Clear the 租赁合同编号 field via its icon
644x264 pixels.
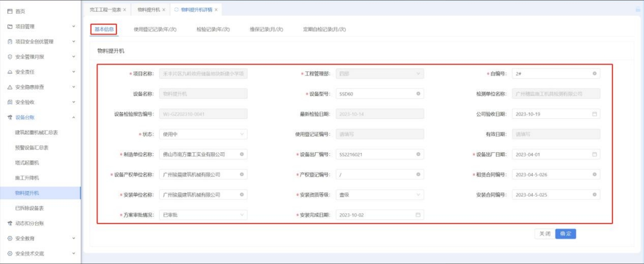(x=594, y=175)
